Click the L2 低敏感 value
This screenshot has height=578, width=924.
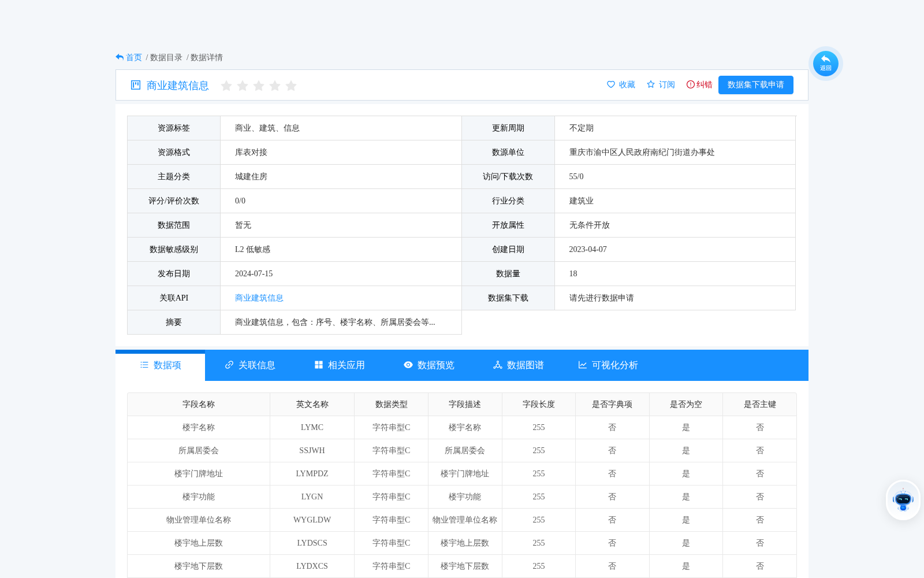point(252,249)
